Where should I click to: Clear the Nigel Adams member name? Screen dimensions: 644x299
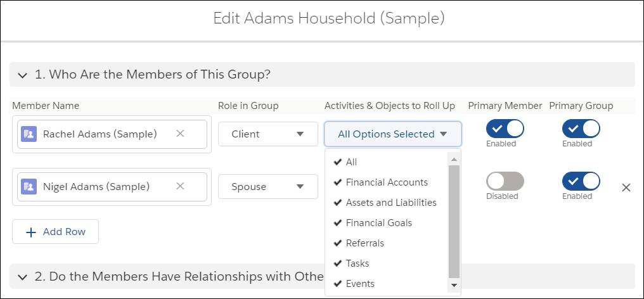coord(180,186)
